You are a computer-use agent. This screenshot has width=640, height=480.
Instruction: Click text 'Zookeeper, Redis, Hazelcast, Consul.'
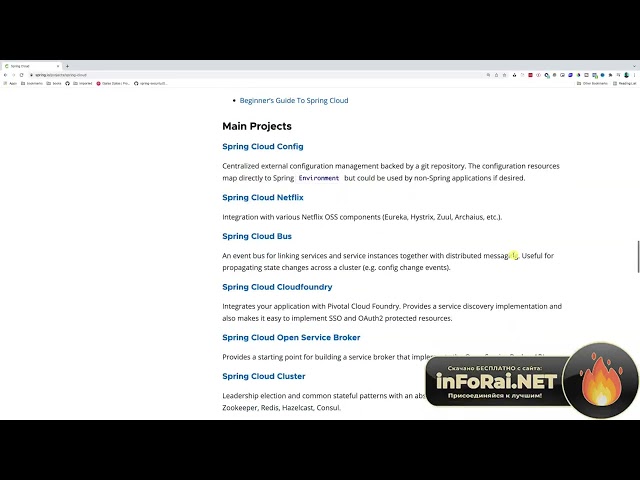(x=282, y=408)
